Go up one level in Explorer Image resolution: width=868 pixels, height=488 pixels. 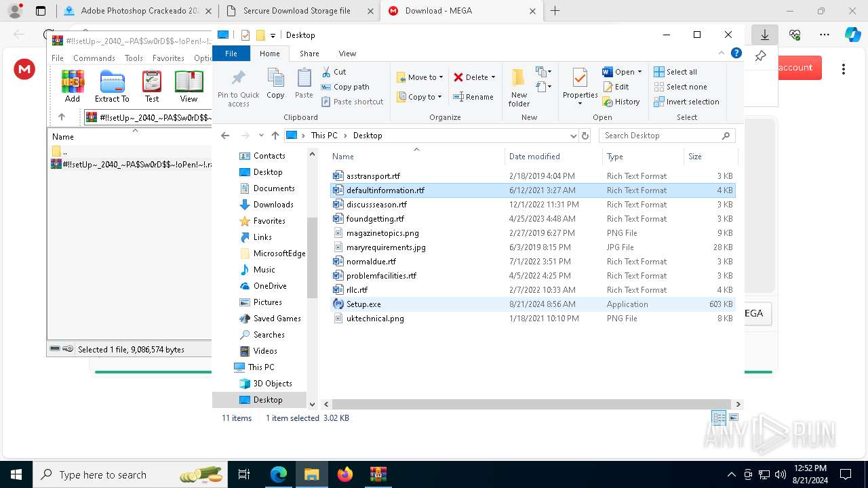[275, 136]
